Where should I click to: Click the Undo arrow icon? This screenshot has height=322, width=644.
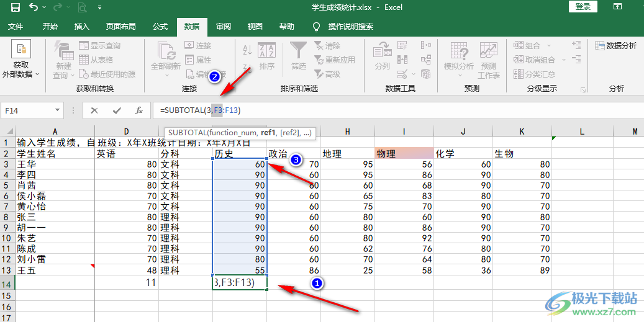click(34, 7)
